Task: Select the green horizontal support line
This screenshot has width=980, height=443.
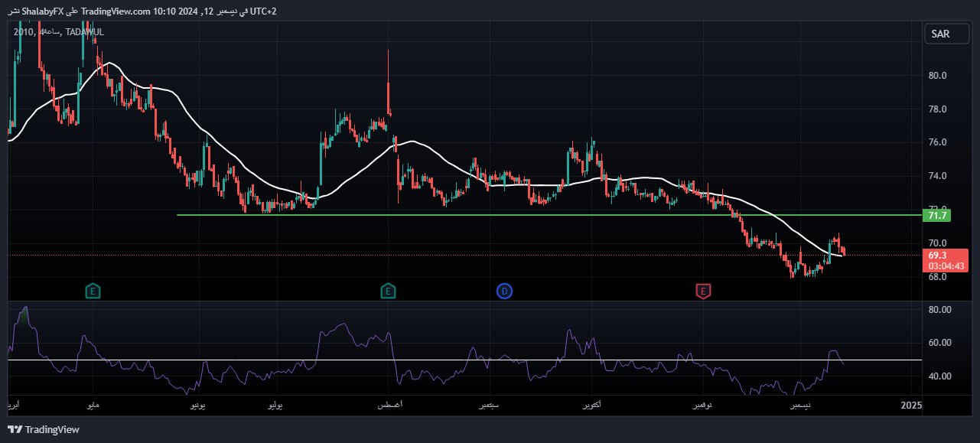Action: pos(459,215)
